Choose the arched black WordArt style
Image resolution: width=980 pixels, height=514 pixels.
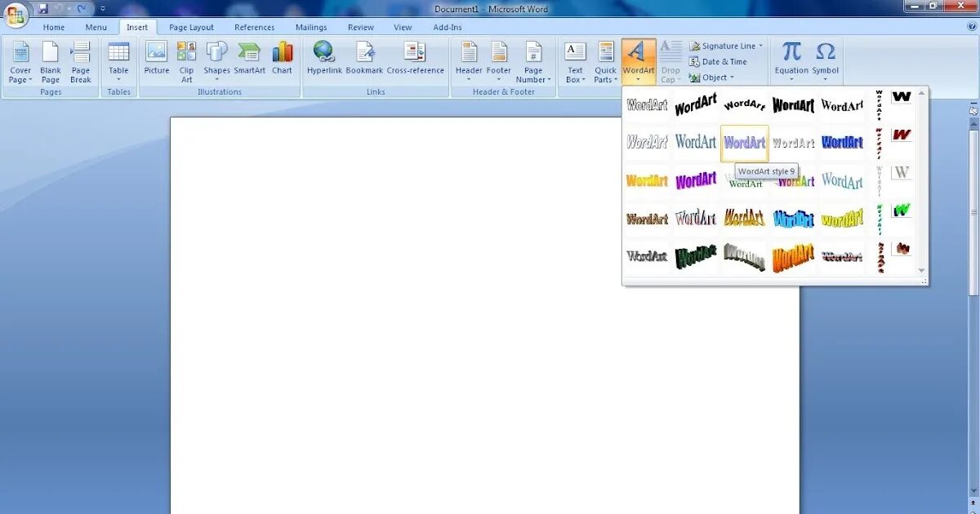coord(744,104)
